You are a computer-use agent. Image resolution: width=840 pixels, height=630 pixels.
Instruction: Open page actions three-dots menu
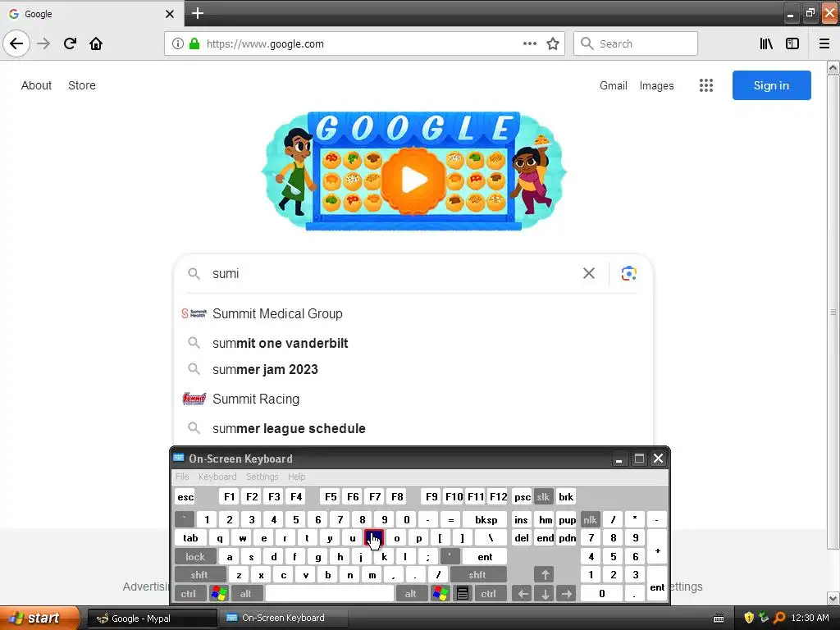click(529, 43)
